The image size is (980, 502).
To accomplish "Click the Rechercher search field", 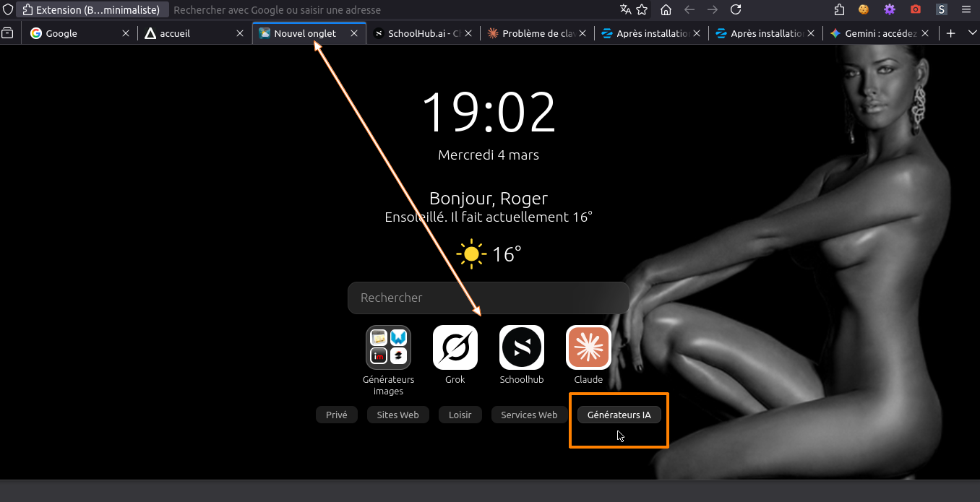I will coord(488,298).
